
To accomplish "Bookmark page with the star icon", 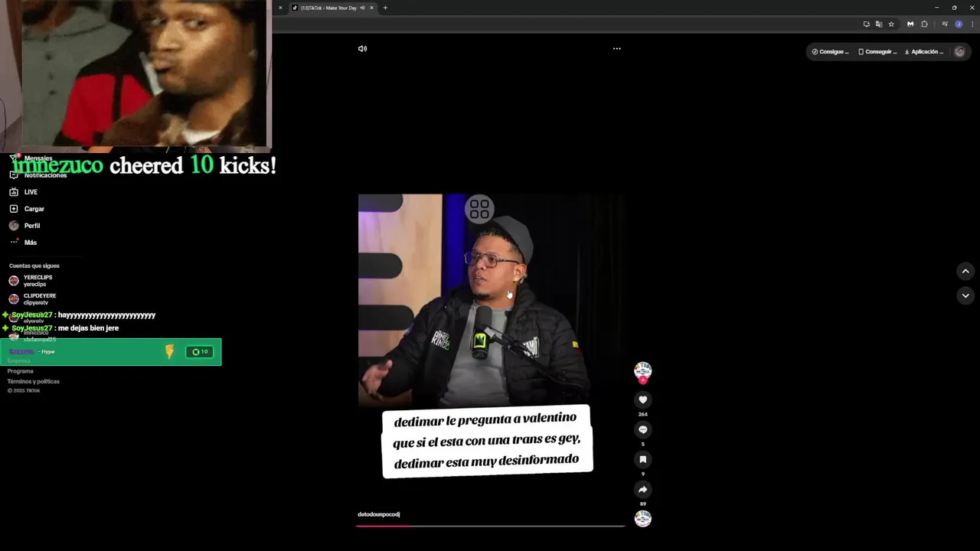I will pyautogui.click(x=891, y=24).
